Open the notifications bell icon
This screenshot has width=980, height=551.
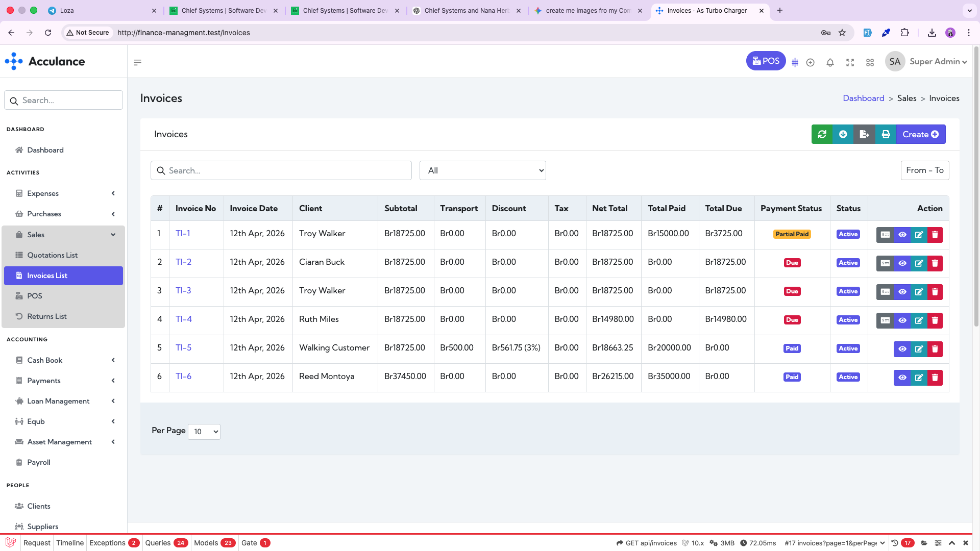click(x=830, y=62)
